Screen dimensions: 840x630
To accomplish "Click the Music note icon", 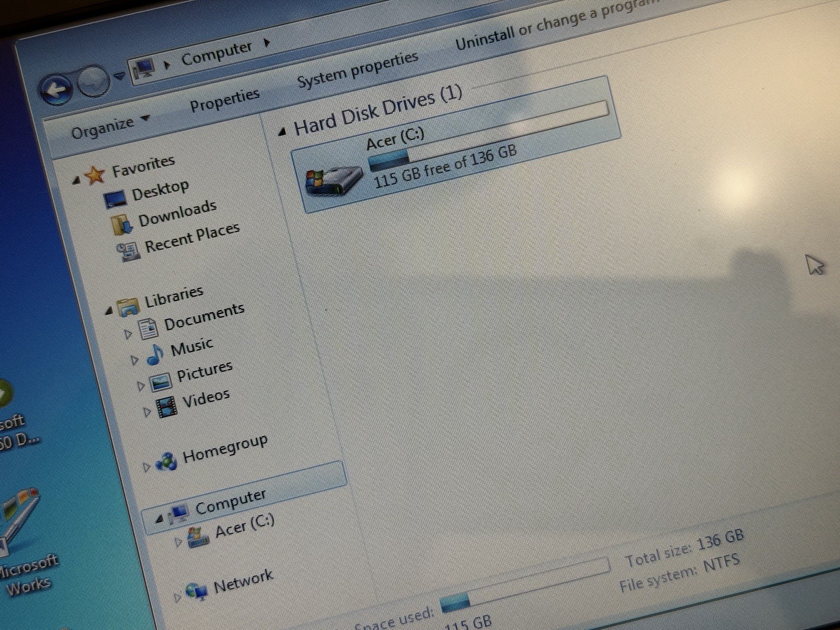I will pos(155,354).
